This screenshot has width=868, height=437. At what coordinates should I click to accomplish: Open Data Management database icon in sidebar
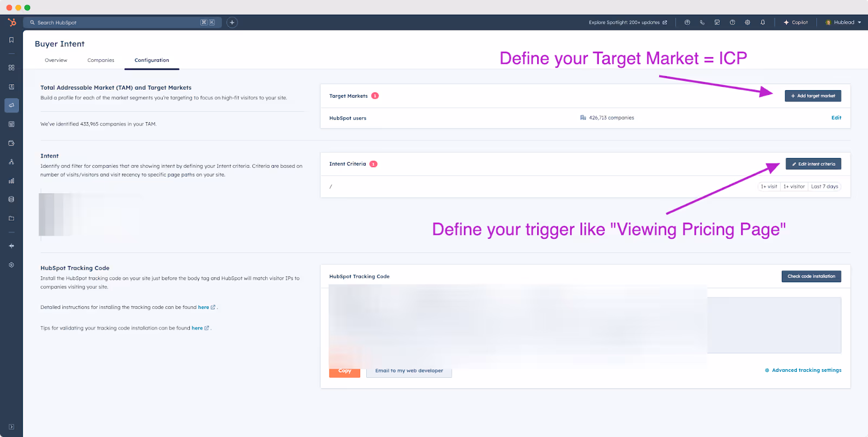pyautogui.click(x=11, y=199)
